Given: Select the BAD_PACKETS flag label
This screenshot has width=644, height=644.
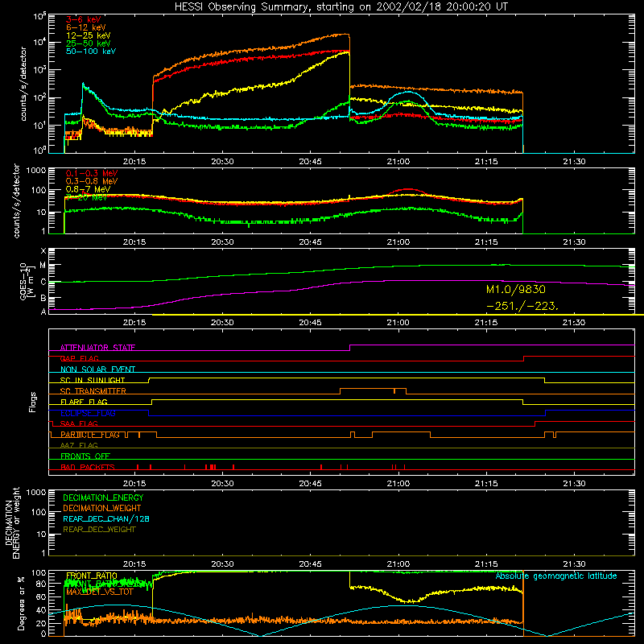Looking at the screenshot, I should pyautogui.click(x=88, y=467).
